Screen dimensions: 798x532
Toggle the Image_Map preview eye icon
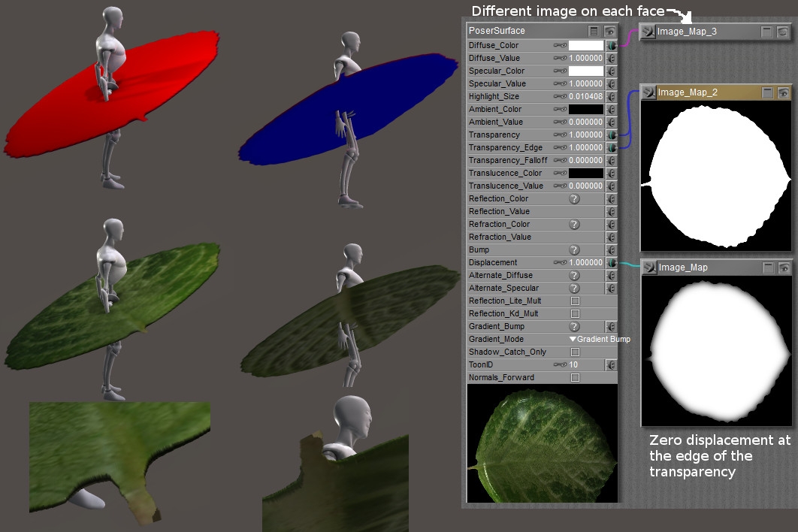(x=784, y=268)
